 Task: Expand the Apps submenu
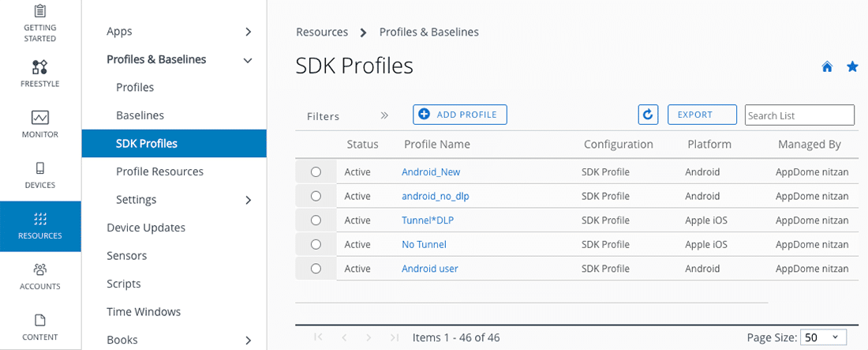248,32
